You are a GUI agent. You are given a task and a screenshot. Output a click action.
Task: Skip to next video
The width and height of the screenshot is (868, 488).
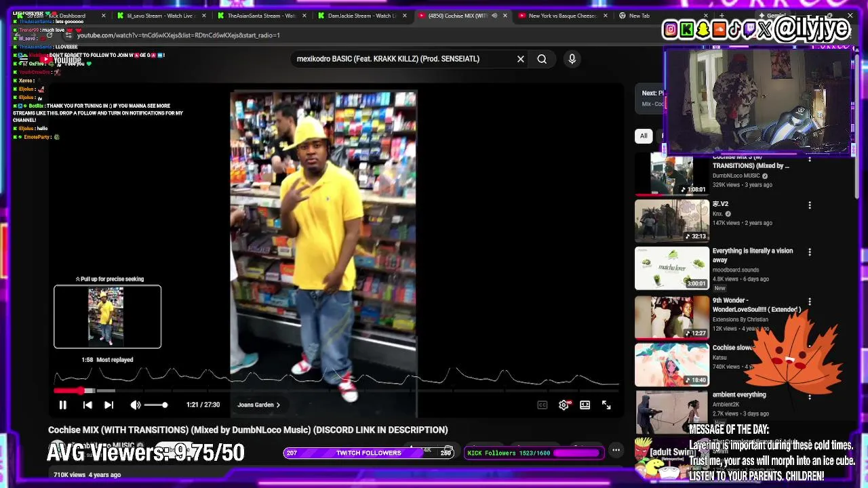pyautogui.click(x=108, y=405)
